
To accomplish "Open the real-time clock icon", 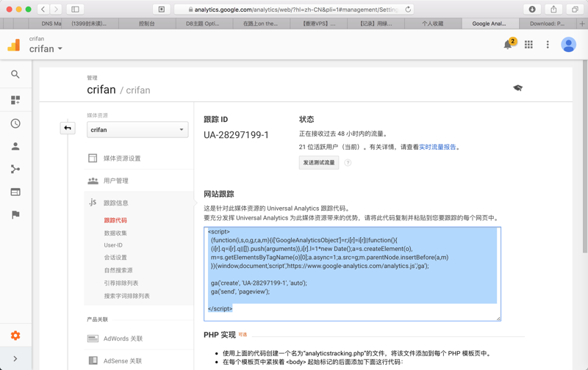I will [x=15, y=123].
